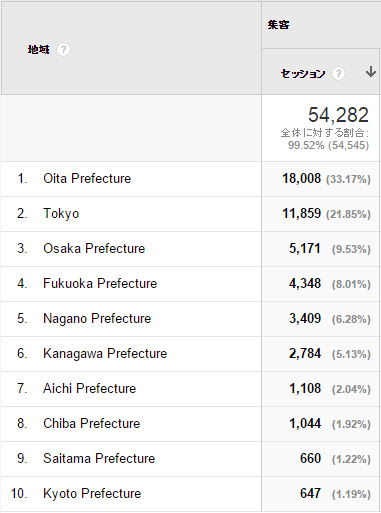
Task: Click the help icon next to セッション
Action: 338,73
